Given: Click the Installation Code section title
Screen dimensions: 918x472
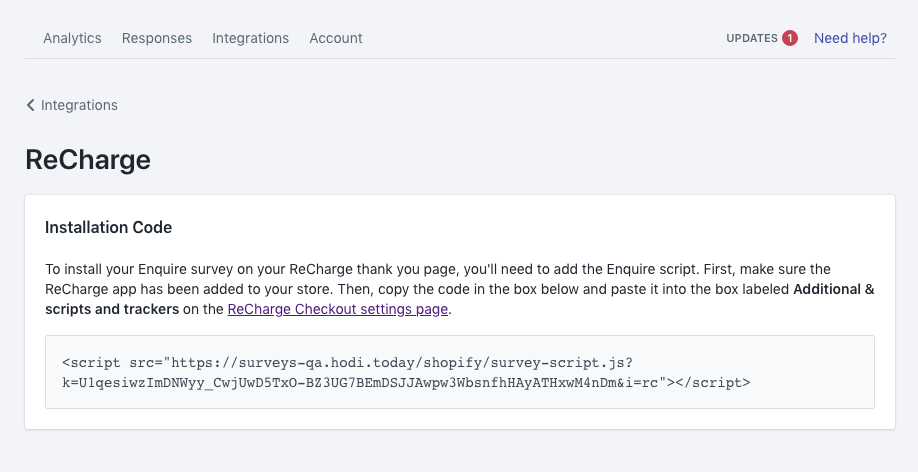Looking at the screenshot, I should tap(108, 227).
